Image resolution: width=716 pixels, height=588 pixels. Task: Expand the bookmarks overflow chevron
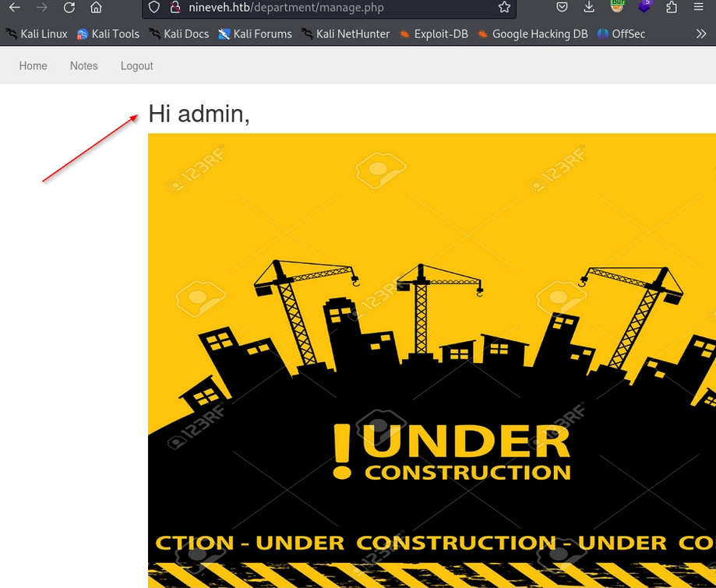point(700,34)
